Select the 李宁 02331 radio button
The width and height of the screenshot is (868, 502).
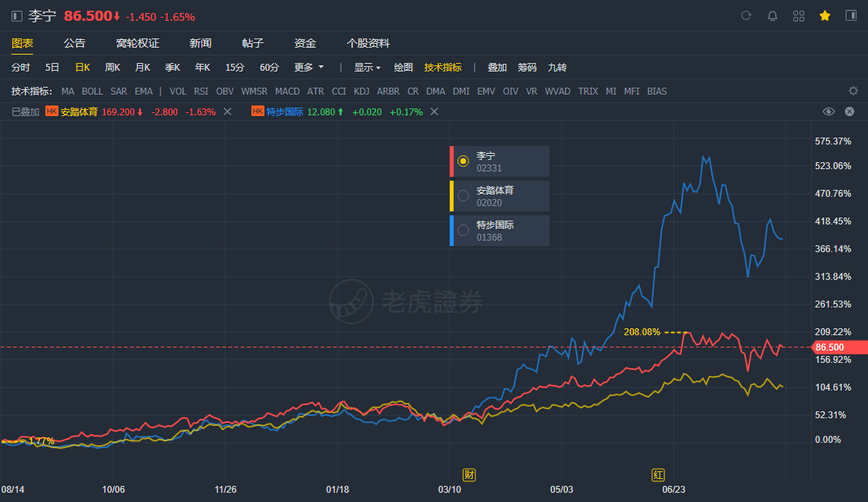tap(464, 161)
